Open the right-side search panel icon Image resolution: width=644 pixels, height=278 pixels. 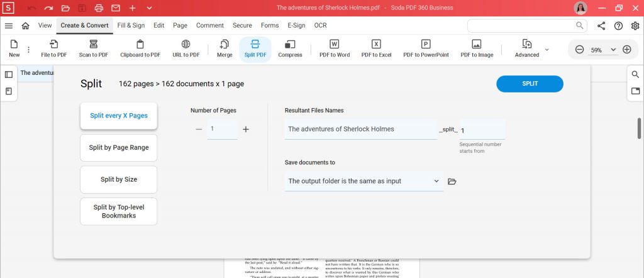(635, 74)
